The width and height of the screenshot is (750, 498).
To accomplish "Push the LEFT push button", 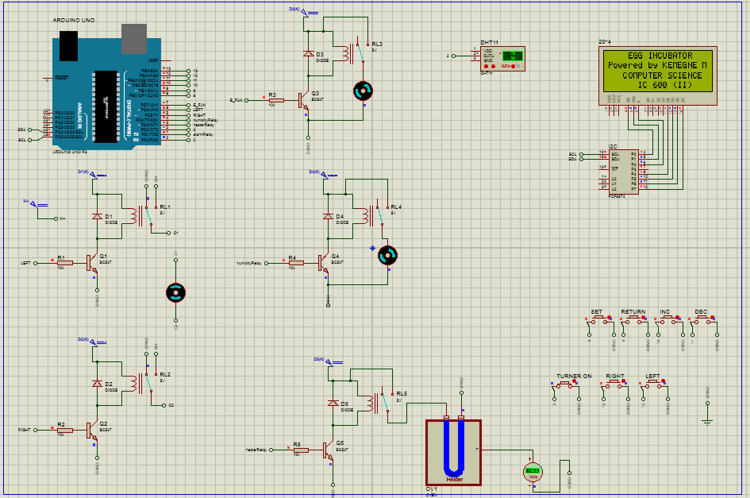I will (x=654, y=384).
